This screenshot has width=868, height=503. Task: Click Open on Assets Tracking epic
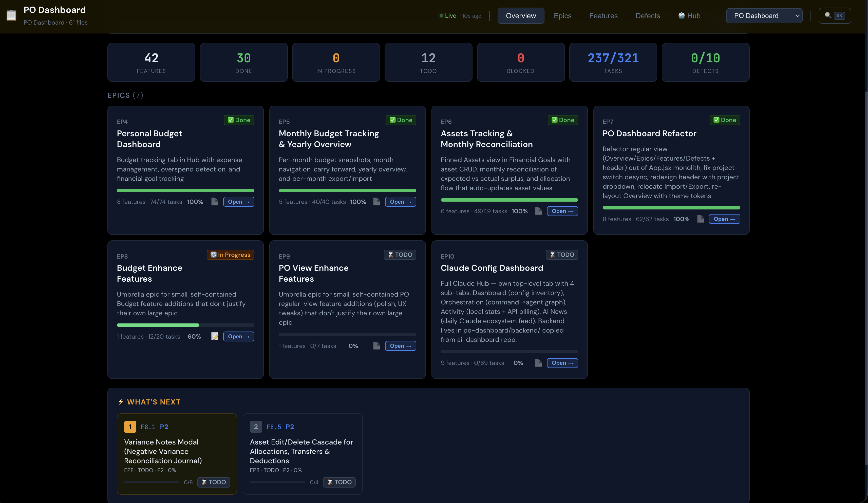click(562, 211)
